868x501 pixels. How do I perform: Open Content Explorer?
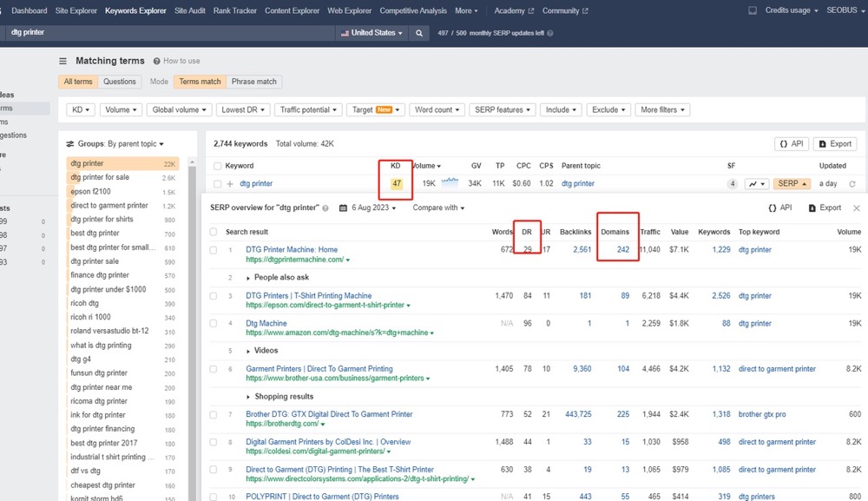[x=293, y=10]
